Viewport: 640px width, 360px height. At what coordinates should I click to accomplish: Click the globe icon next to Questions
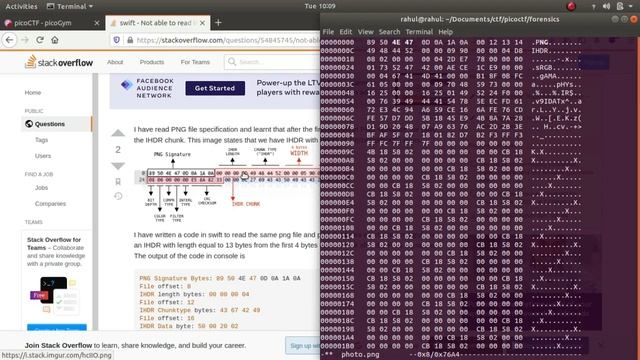[29, 124]
